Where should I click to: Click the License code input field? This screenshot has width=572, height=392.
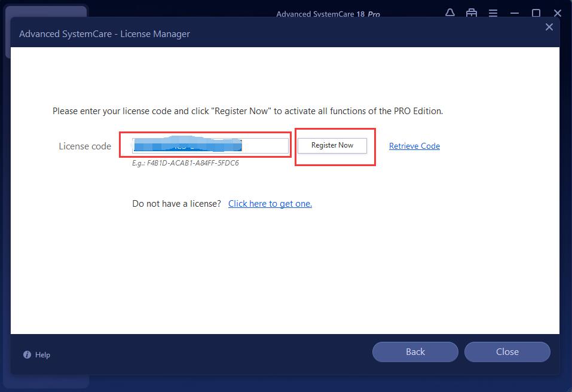tap(210, 145)
